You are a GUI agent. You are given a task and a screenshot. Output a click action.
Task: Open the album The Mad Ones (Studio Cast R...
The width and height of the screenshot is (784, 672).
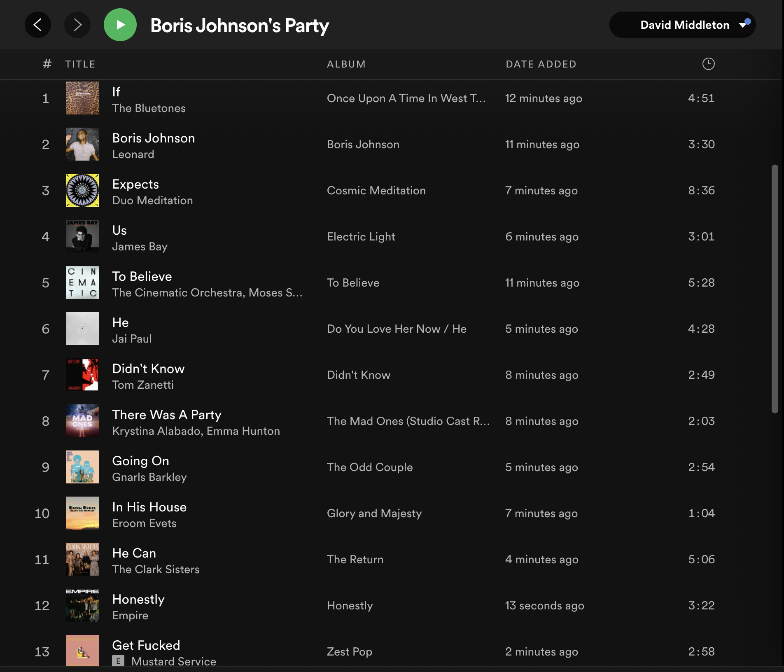click(408, 421)
